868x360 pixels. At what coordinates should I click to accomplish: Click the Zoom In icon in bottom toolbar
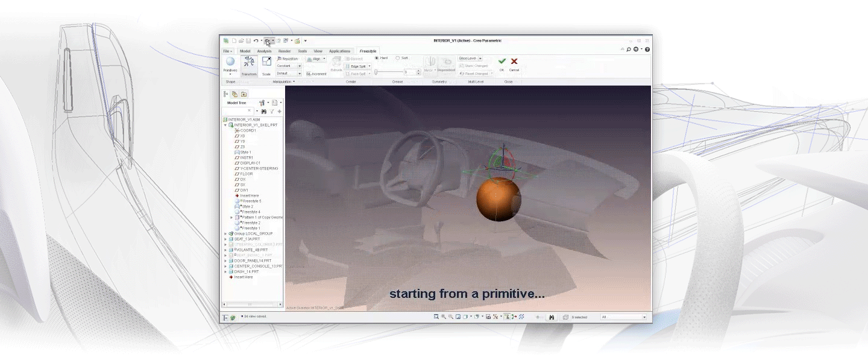point(444,317)
